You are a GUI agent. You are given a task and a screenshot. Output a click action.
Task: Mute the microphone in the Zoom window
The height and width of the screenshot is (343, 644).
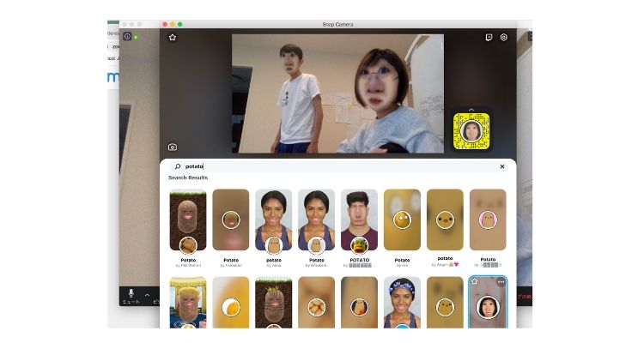131,296
